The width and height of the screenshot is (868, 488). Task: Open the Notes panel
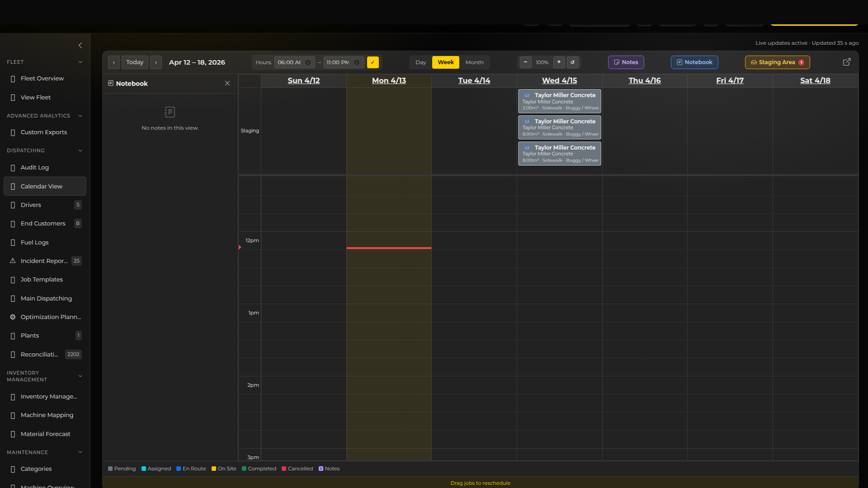[x=626, y=62]
